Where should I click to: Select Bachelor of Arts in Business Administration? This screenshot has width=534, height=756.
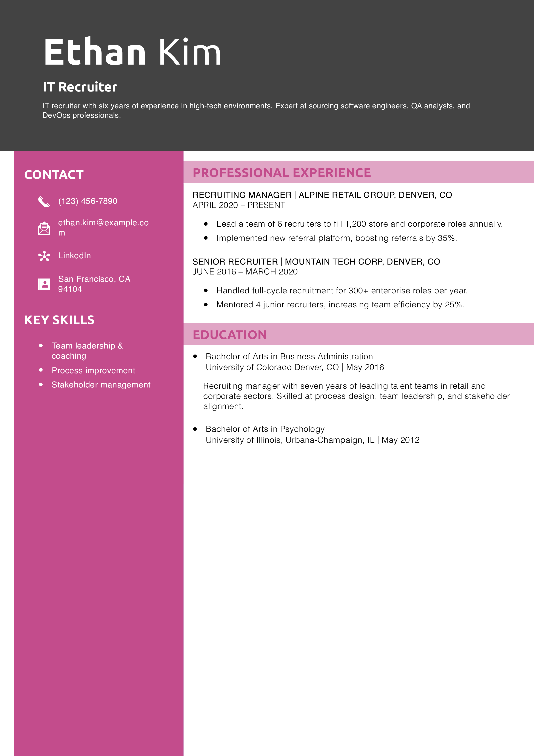(x=289, y=356)
